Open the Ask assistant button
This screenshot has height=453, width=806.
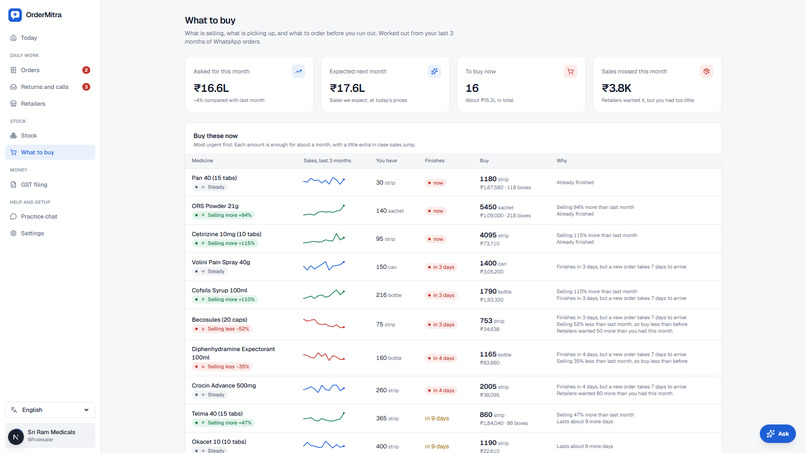[778, 433]
